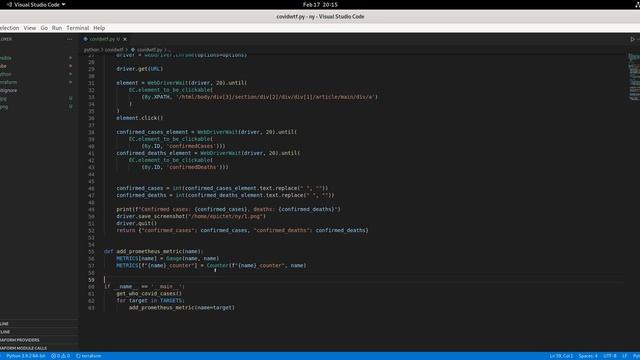Screen dimensions: 640x360
Task: Open the clock showing Feb 17 20:15
Action: 320,4
